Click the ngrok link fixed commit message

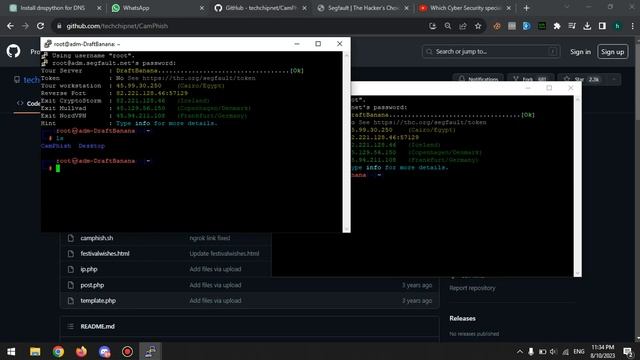click(210, 238)
